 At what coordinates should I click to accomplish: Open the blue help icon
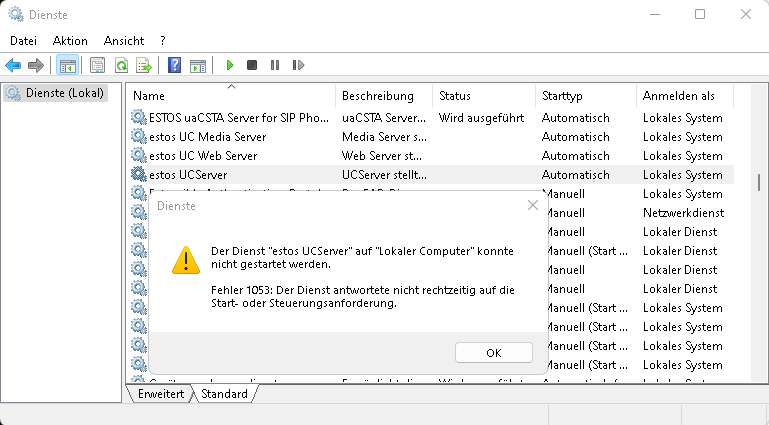pos(174,66)
